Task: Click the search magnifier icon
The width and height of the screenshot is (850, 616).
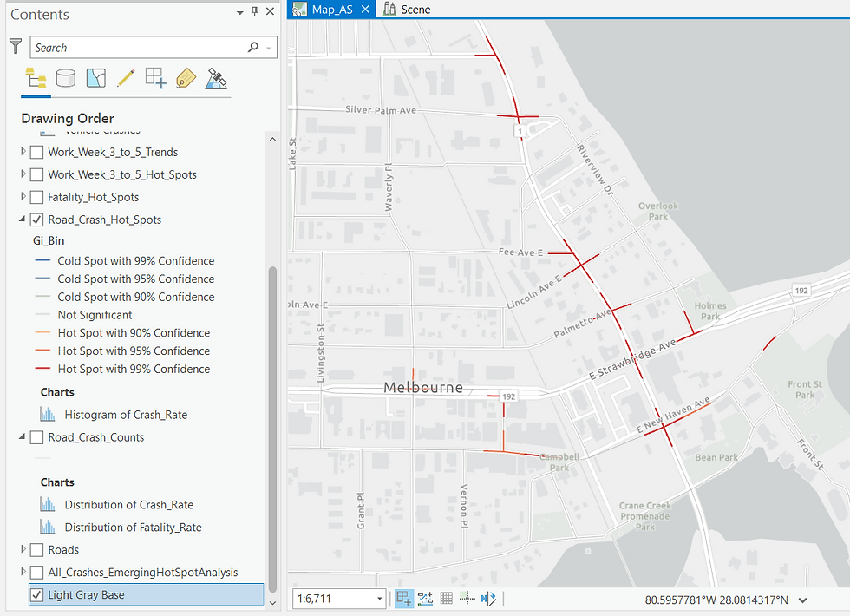Action: pyautogui.click(x=252, y=47)
